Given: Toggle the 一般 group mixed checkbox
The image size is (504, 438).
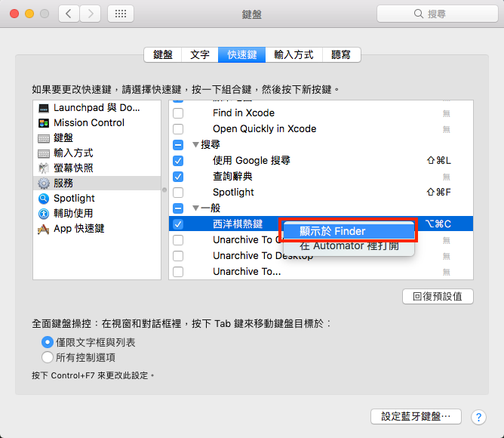Looking at the screenshot, I should (178, 208).
